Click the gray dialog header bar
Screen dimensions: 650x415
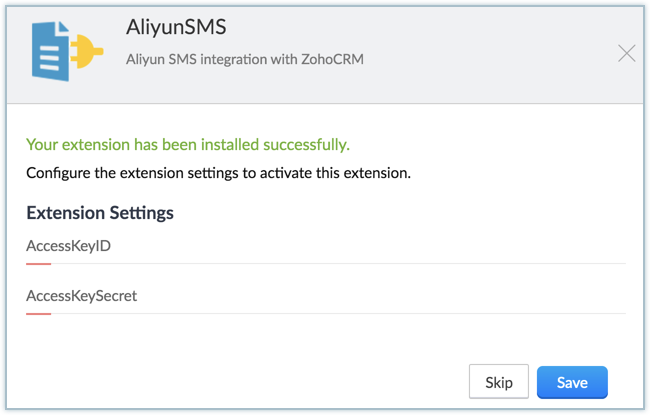pos(325,55)
